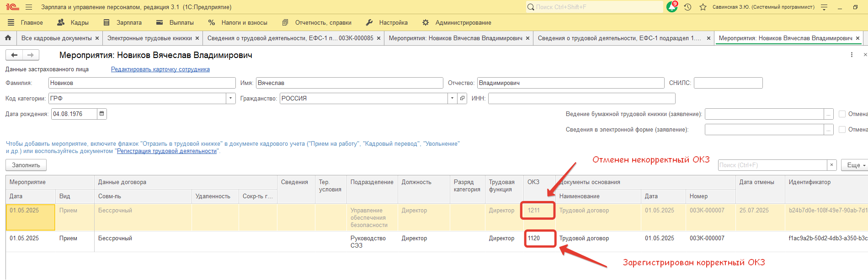
Task: Open the Администрирование menu
Action: pos(463,23)
